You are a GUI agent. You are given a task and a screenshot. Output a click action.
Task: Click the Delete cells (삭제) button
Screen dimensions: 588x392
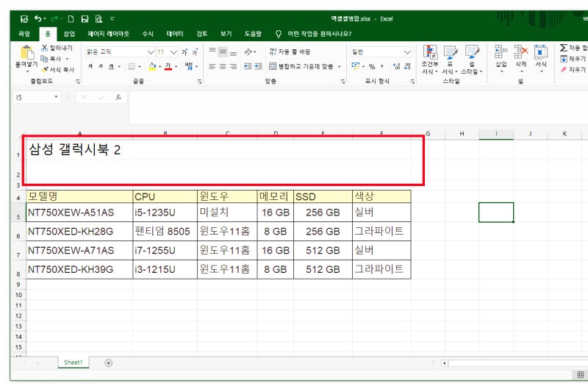click(x=521, y=59)
